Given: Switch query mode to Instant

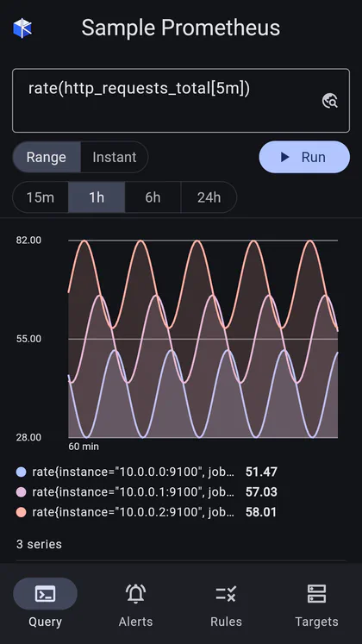Looking at the screenshot, I should pos(115,157).
